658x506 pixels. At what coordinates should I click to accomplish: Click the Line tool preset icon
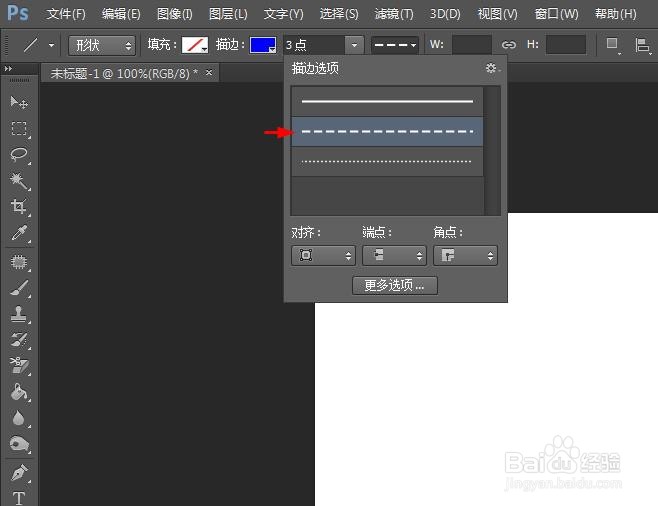(x=30, y=44)
